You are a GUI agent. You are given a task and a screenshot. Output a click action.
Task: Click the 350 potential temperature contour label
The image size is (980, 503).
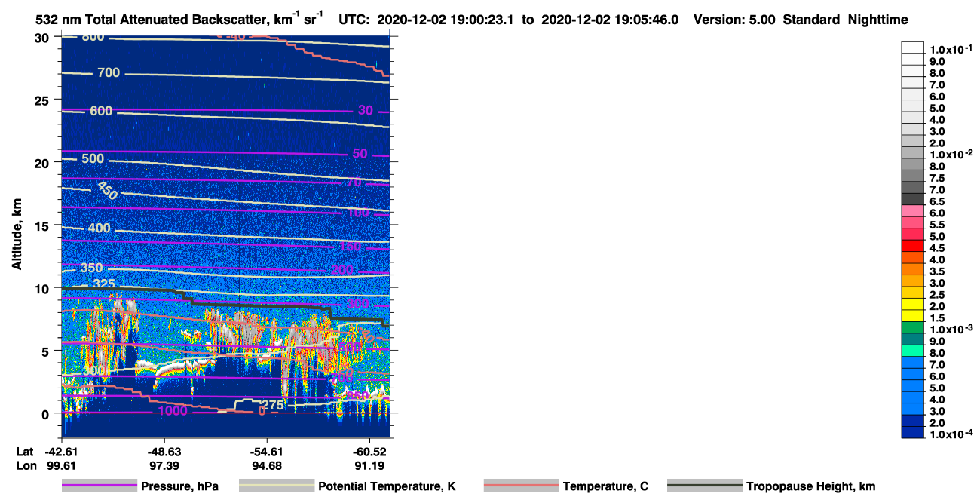pos(91,268)
